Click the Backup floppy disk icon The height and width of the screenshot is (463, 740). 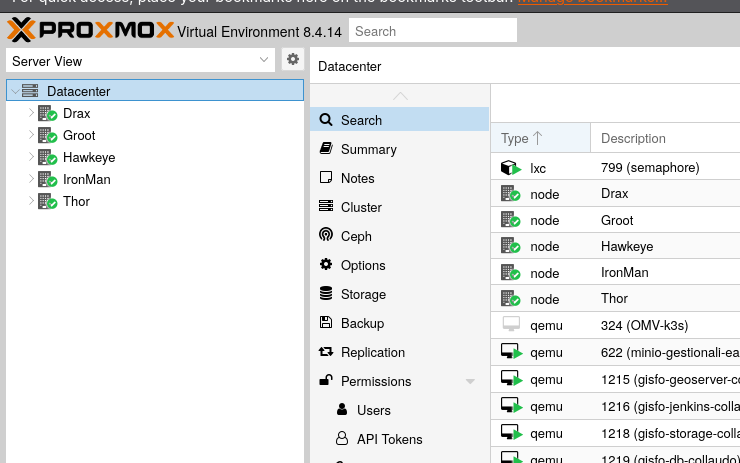click(x=325, y=323)
